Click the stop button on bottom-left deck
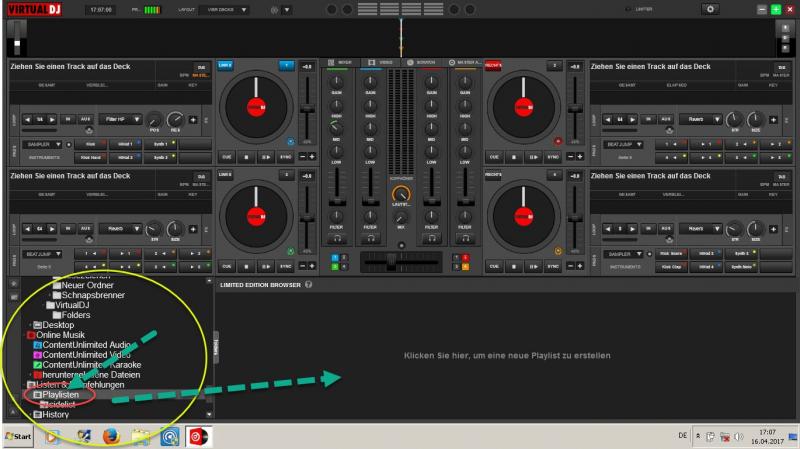This screenshot has height=449, width=800. click(246, 266)
